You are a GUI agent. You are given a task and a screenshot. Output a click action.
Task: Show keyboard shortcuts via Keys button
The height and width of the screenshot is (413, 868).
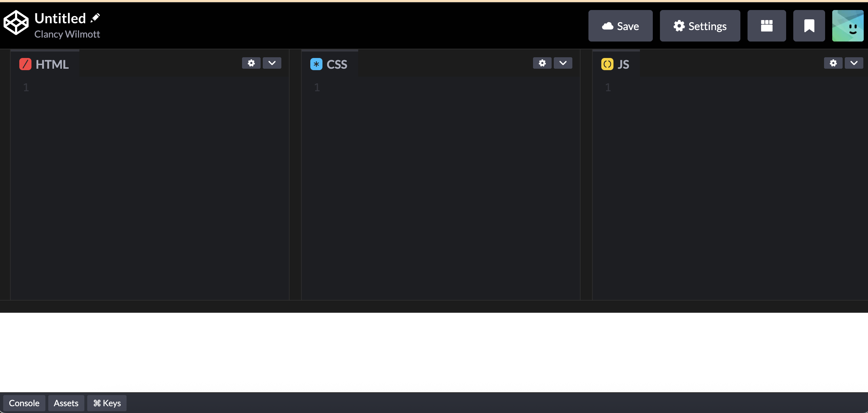click(x=107, y=403)
